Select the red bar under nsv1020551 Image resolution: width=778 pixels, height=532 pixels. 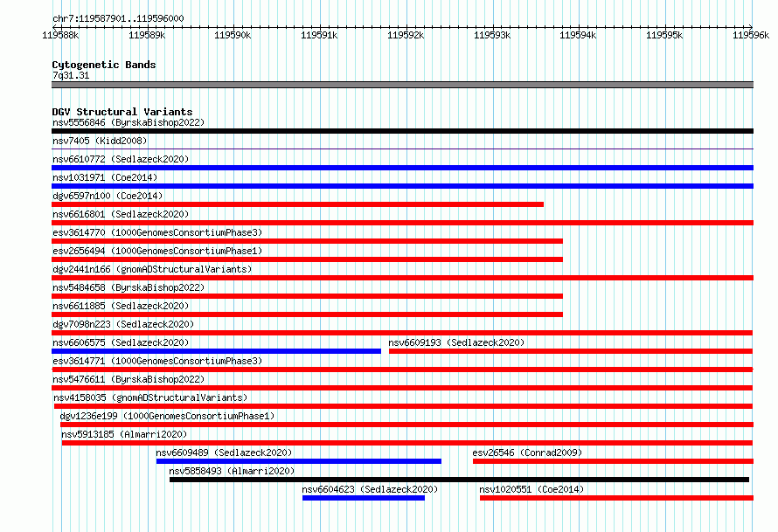[617, 498]
